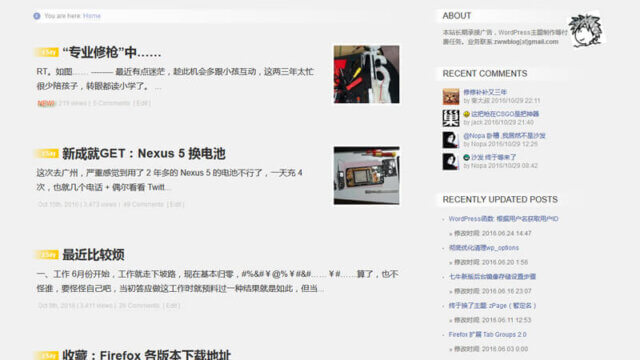Open Nopa's comment starting with 沙发
This screenshot has height=360, width=640.
coord(493,157)
